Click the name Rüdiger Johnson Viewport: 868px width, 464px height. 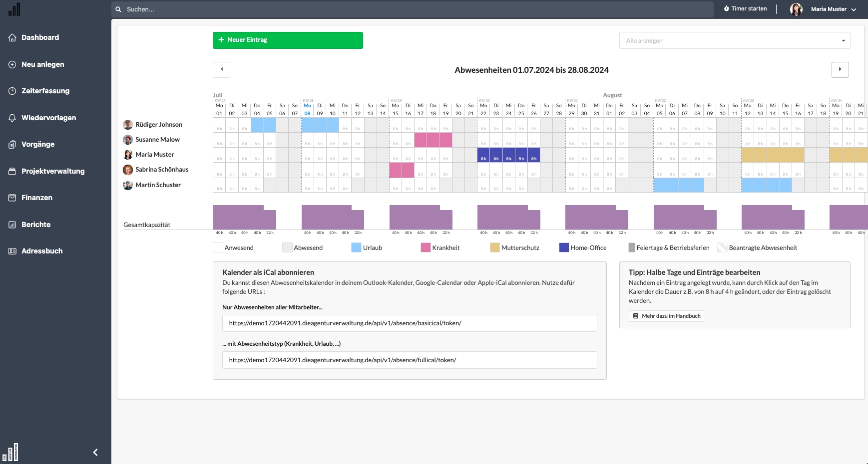159,125
